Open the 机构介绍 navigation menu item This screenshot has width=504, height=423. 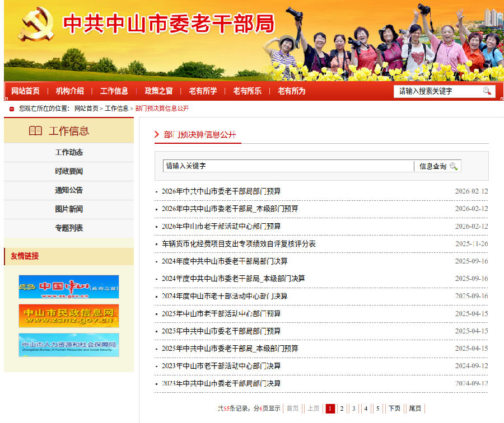[x=69, y=91]
